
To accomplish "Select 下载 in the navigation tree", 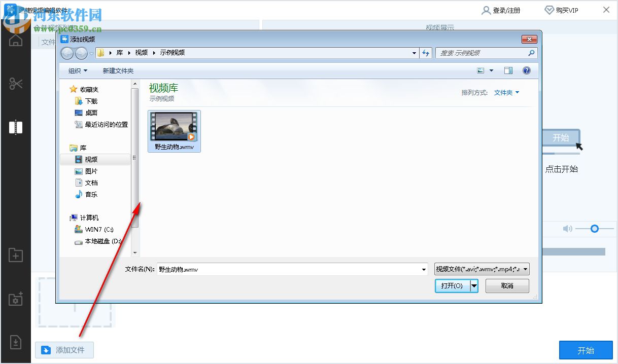I will coord(86,101).
